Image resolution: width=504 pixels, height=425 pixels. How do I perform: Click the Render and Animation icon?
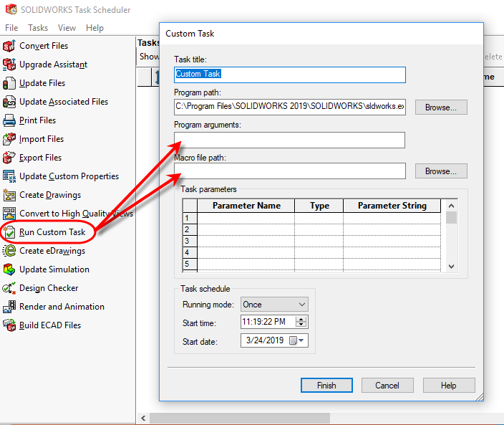click(x=9, y=307)
